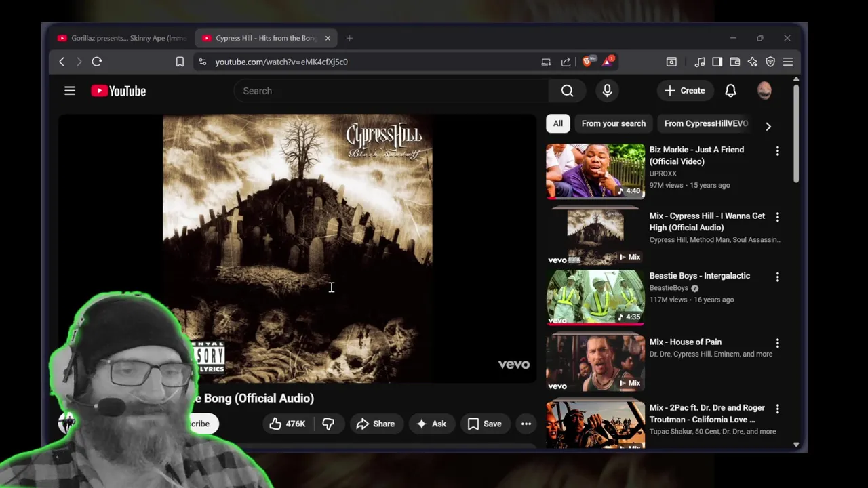Go back with the browser back arrow

click(x=62, y=62)
